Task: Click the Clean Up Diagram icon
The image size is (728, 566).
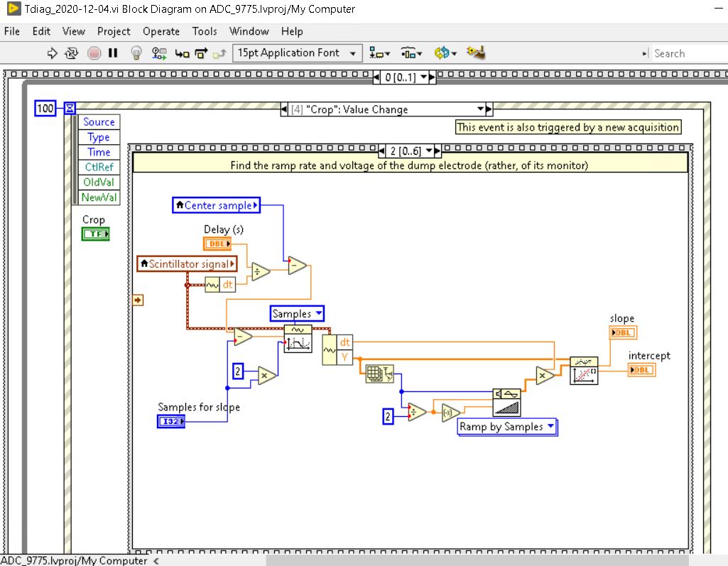Action: [x=475, y=53]
